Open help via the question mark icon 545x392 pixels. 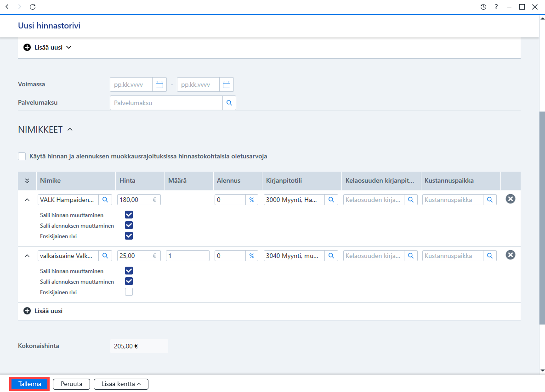[496, 6]
